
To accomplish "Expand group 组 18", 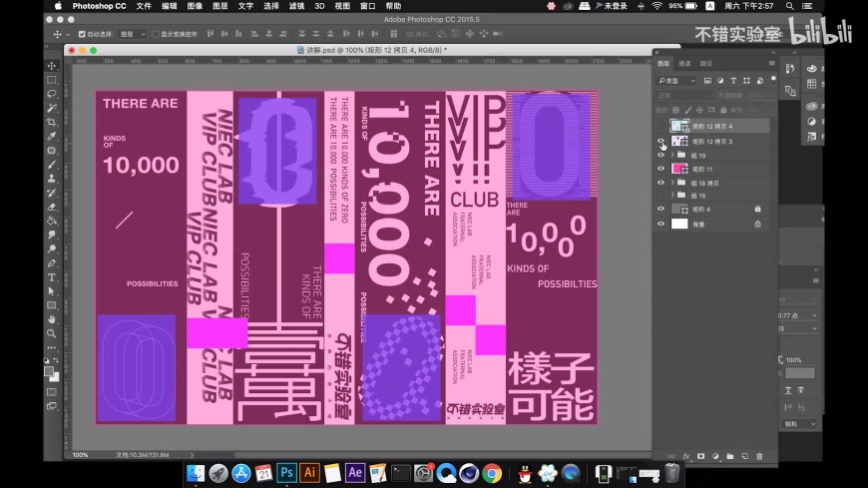I will tap(672, 196).
